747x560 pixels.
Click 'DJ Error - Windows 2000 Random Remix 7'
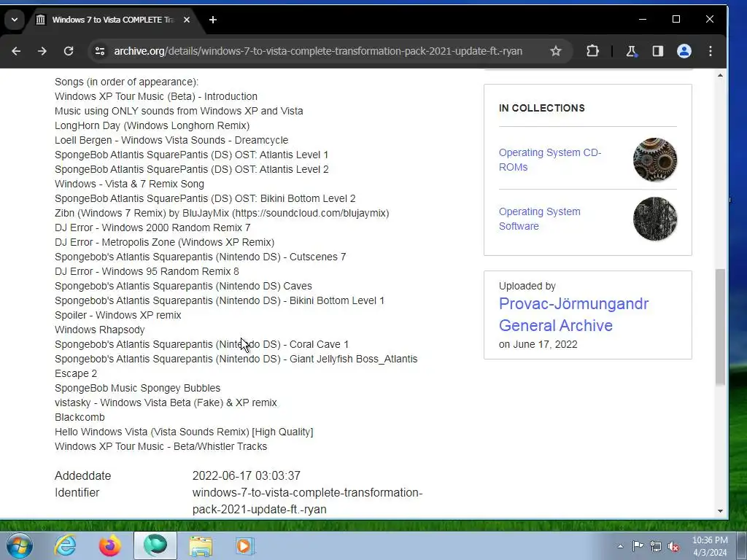pyautogui.click(x=152, y=227)
